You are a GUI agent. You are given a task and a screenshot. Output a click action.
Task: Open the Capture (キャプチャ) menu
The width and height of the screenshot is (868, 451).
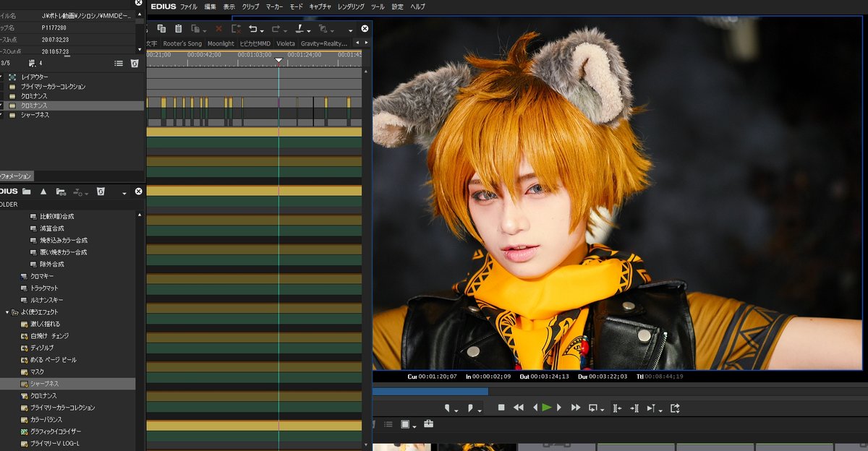coord(320,7)
